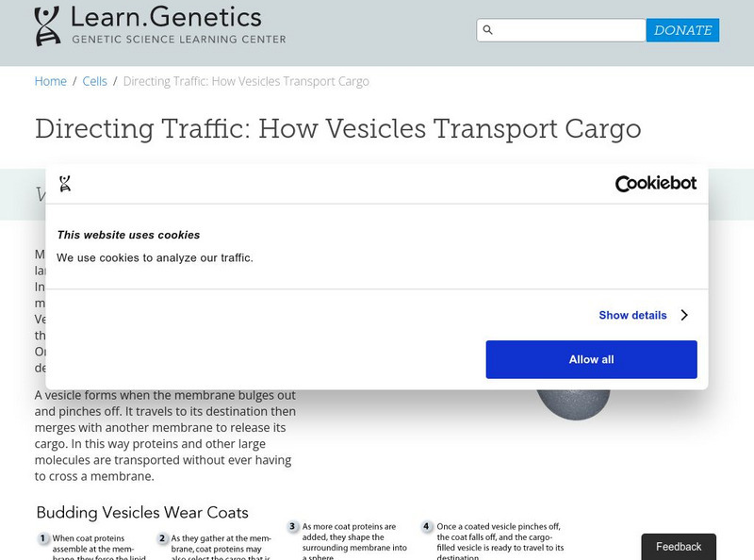Viewport: 754px width, 560px height.
Task: Select the current page breadcrumb item
Action: pos(246,81)
